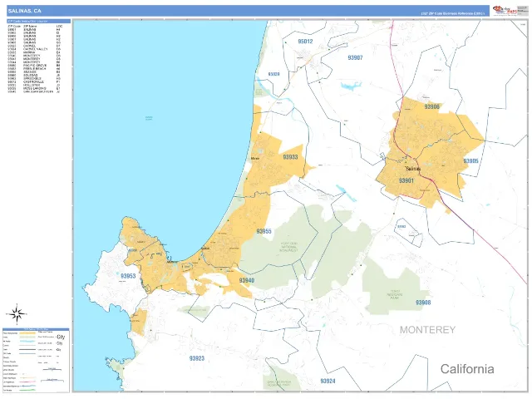Viewport: 532px width, 399px height.
Task: Click ZIP code label 93933 near Marina
Action: tap(290, 157)
